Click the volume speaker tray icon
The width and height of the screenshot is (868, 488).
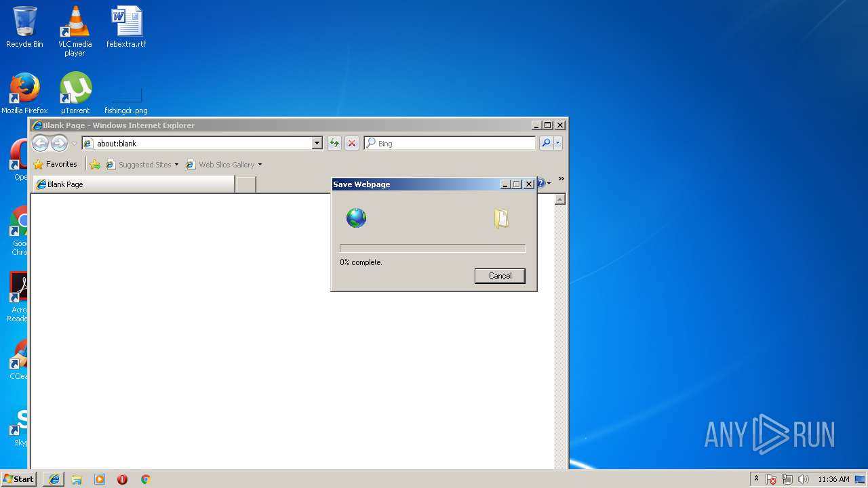[804, 479]
